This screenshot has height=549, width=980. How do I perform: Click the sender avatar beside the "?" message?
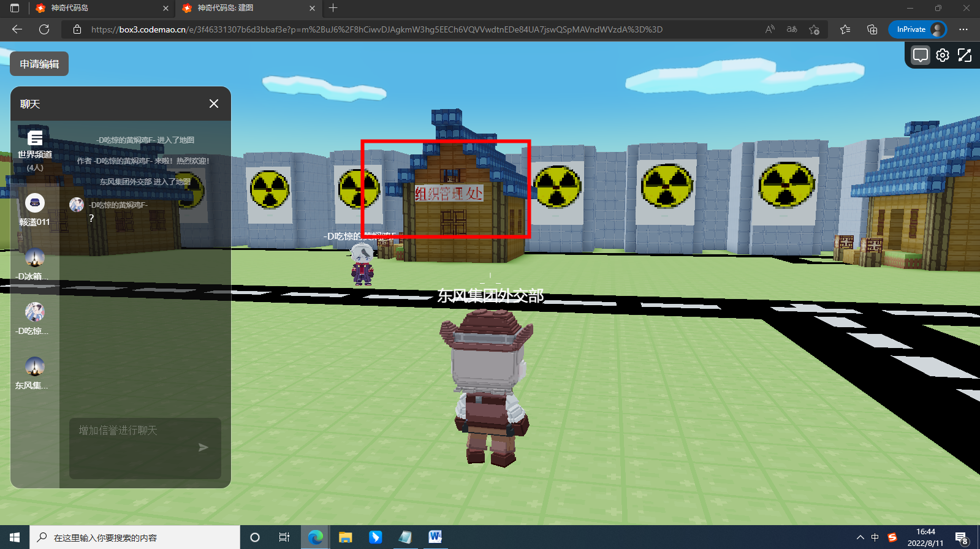77,205
